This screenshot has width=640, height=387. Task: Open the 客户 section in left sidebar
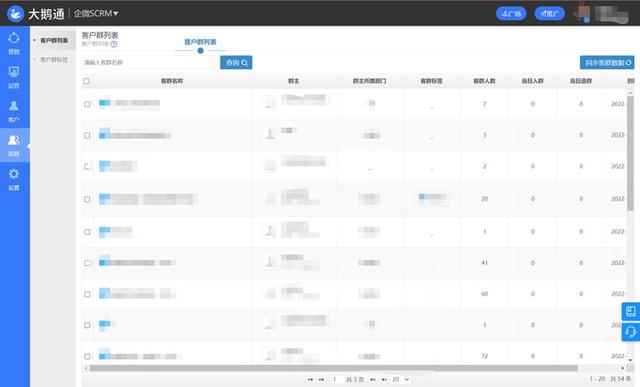click(x=14, y=111)
